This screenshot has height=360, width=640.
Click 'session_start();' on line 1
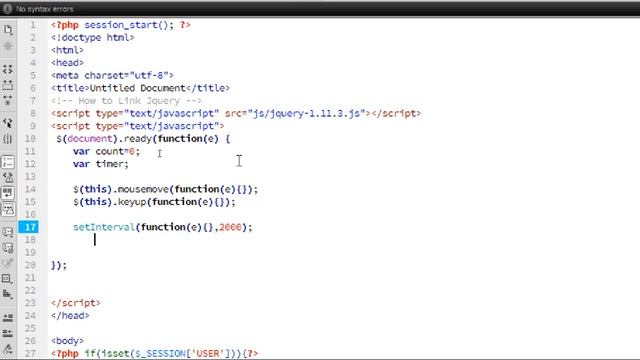129,25
